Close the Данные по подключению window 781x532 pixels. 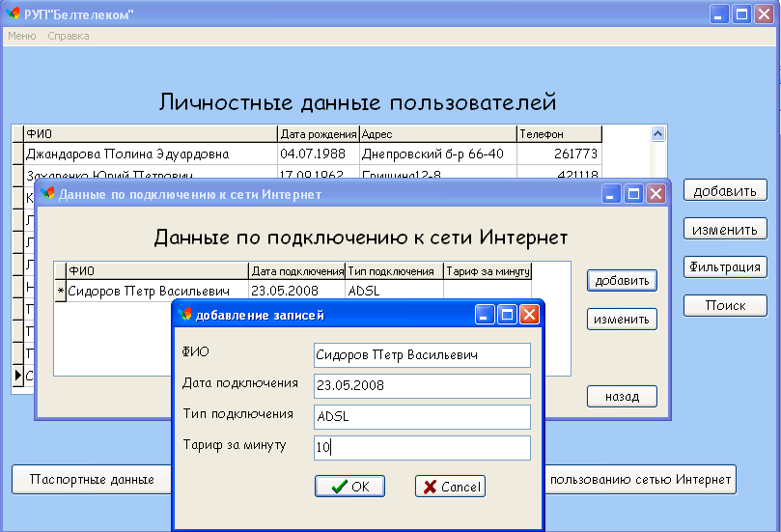(655, 194)
